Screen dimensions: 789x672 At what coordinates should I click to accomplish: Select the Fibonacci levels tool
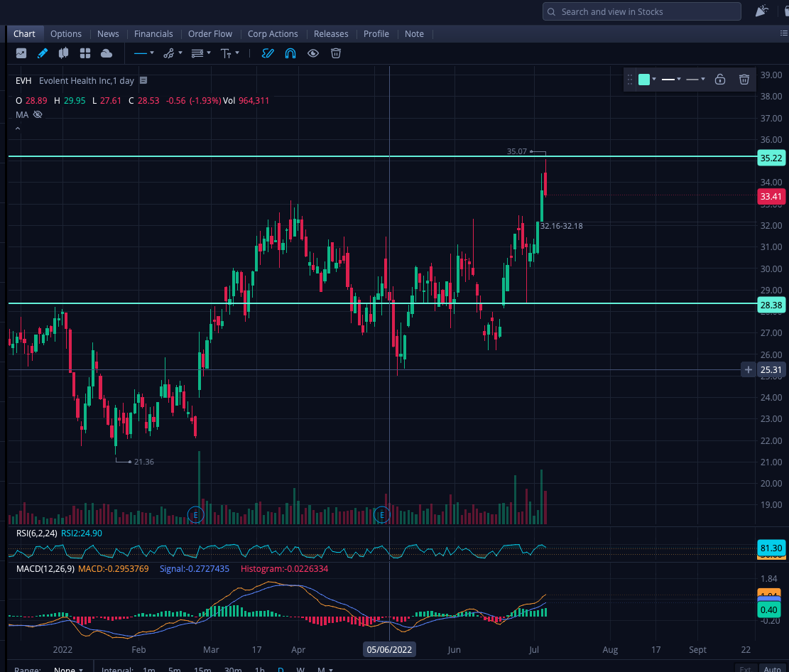click(197, 53)
